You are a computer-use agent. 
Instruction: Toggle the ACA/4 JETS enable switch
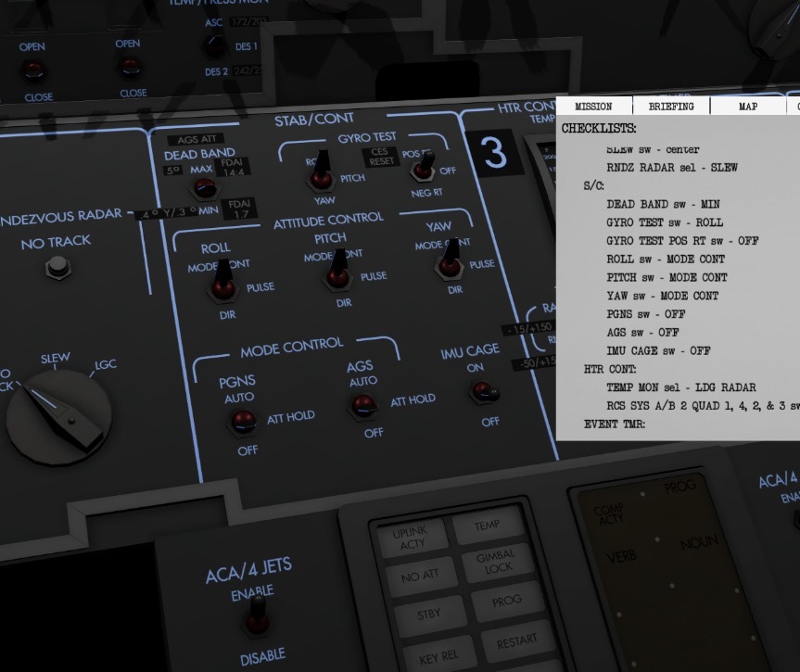pyautogui.click(x=257, y=615)
